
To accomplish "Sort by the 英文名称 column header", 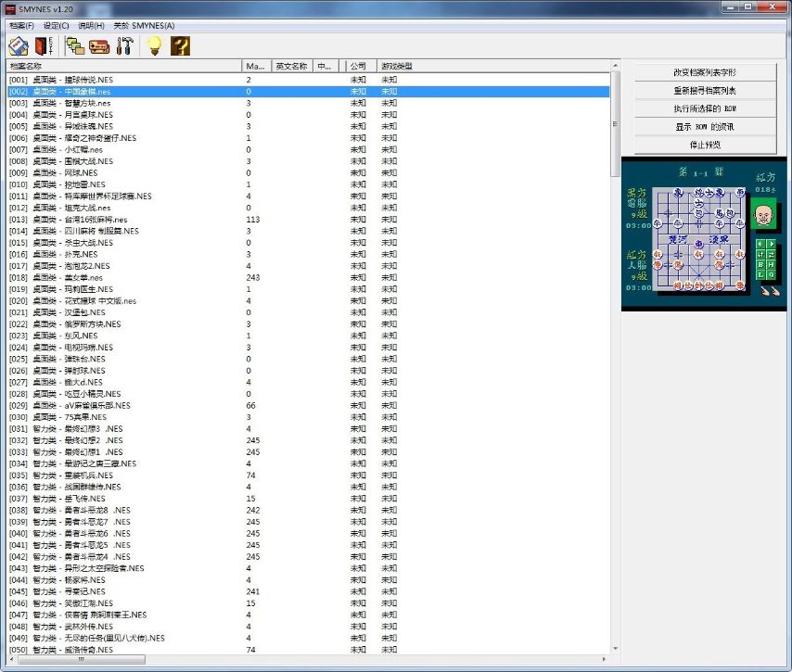I will click(x=292, y=66).
